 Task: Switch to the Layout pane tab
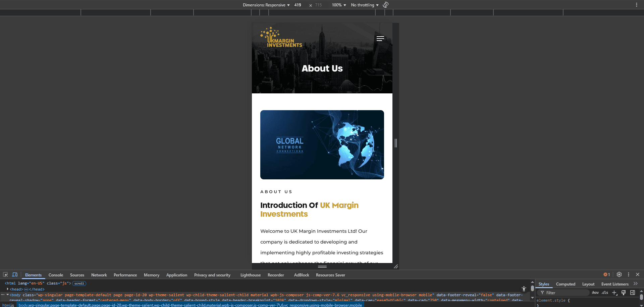click(588, 284)
